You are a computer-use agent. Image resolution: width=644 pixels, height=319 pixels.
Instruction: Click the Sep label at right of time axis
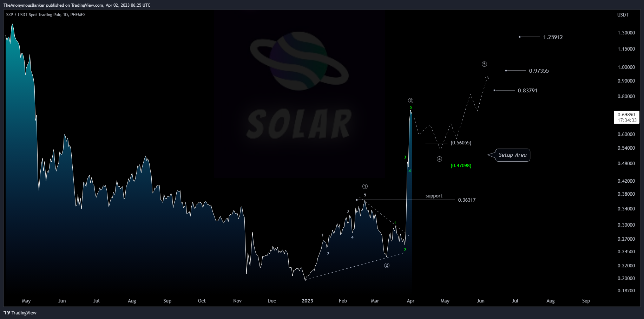pyautogui.click(x=586, y=301)
